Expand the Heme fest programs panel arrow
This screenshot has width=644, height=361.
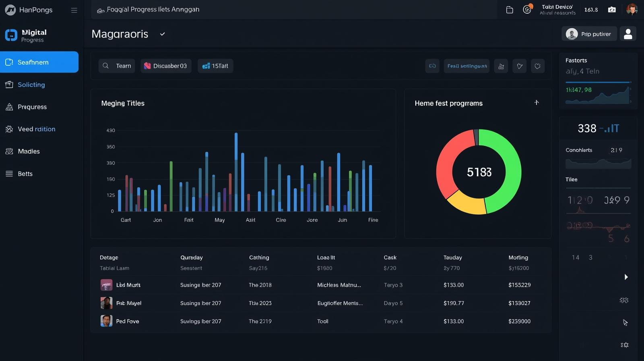tap(537, 103)
